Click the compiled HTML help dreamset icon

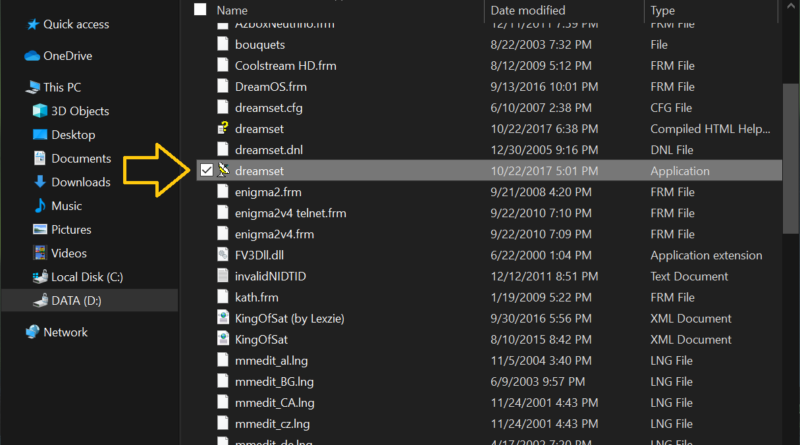(x=224, y=128)
